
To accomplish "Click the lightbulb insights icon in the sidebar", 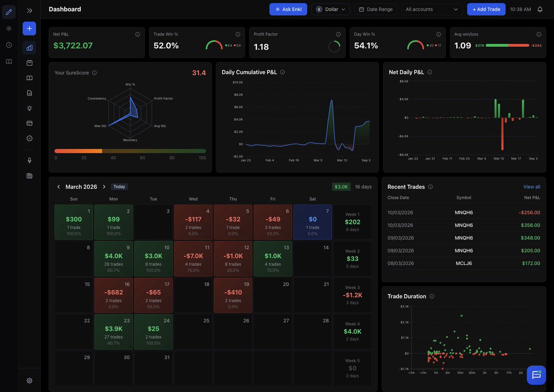I will [x=30, y=108].
